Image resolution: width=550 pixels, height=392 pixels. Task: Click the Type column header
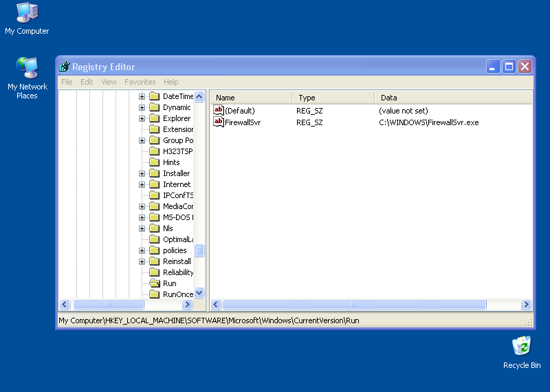point(333,98)
